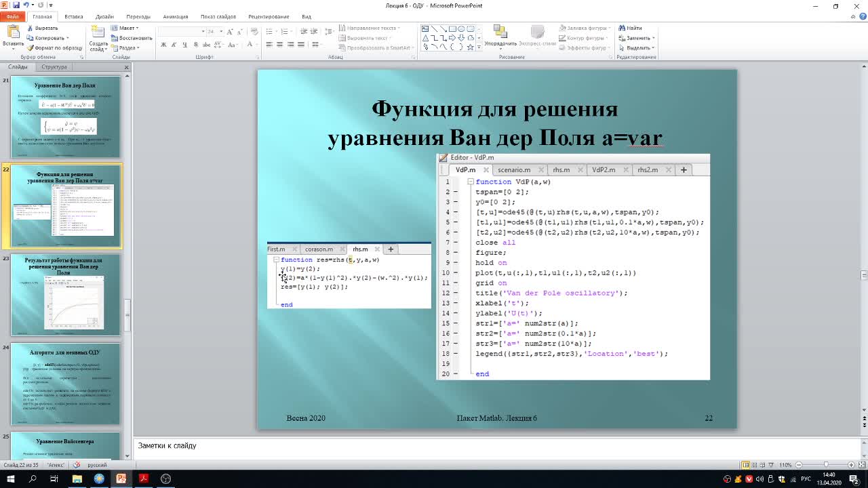This screenshot has width=868, height=488.
Task: Adjust the zoom slider in status bar
Action: tap(825, 465)
